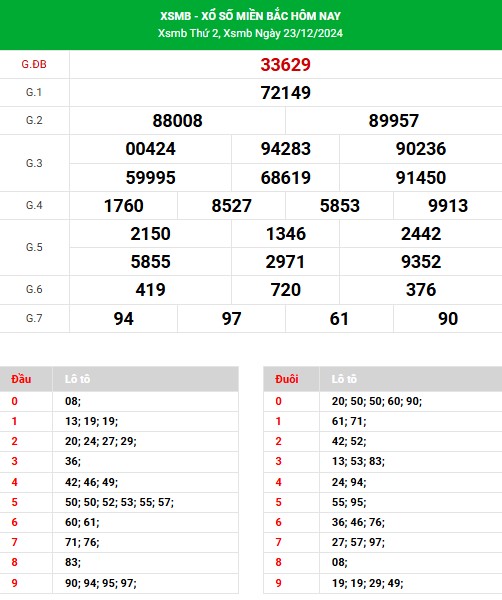The height and width of the screenshot is (600, 502).
Task: Click Đuôi row 9 numbers 19; 19; 29; 49
Action: point(367,583)
